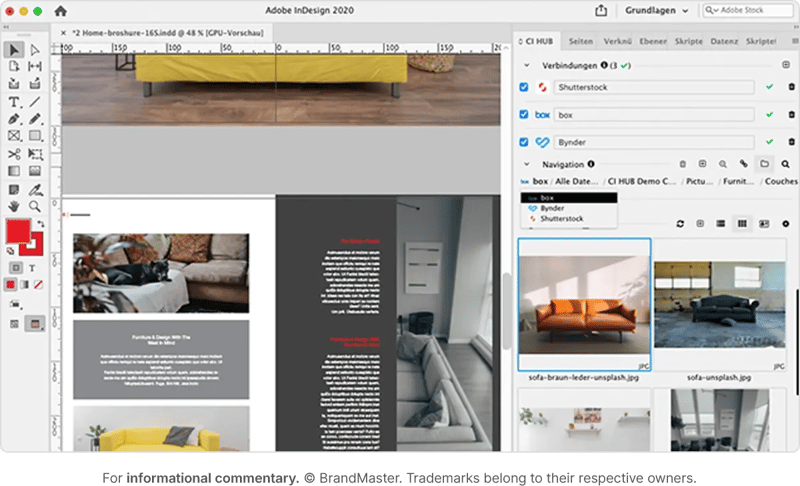This screenshot has height=486, width=800.
Task: Select the Pencil tool
Action: [35, 119]
